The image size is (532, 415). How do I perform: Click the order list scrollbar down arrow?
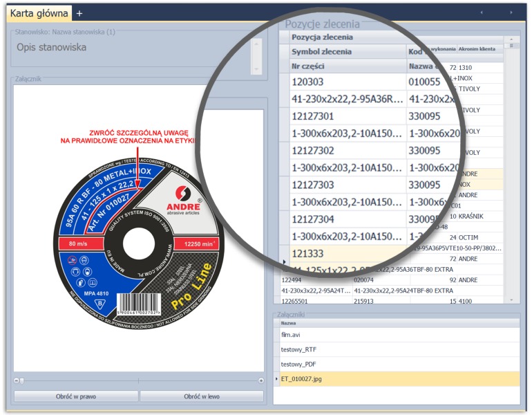tap(511, 300)
